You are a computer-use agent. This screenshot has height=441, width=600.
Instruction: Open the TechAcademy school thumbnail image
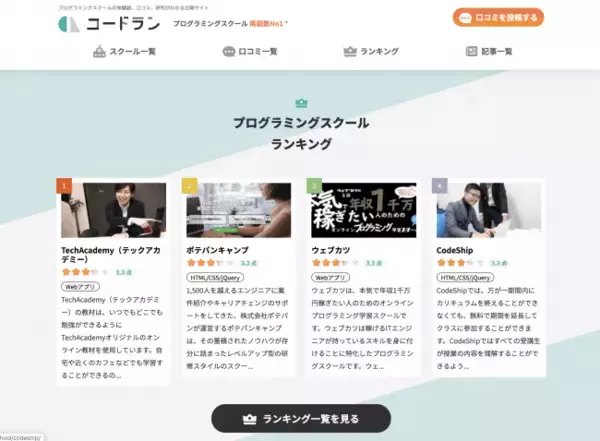(114, 210)
